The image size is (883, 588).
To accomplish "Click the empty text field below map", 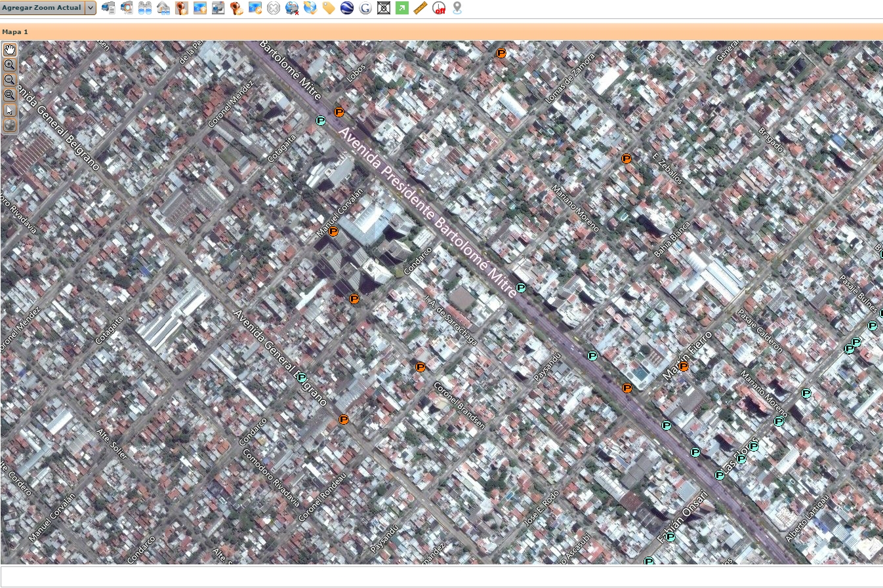I will (x=441, y=577).
